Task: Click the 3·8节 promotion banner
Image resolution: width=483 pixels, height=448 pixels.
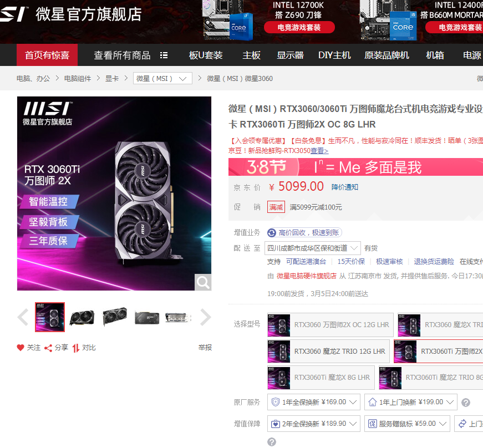Action: click(355, 167)
